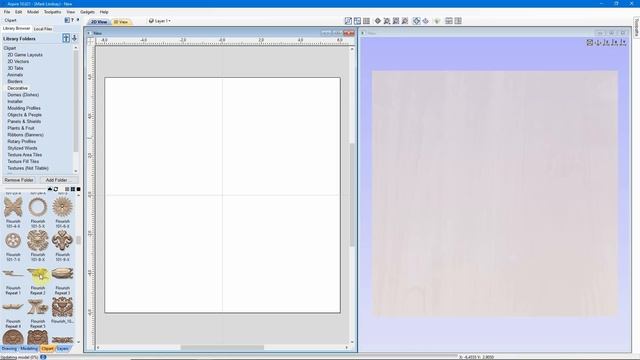Click the Library Folders down-arrow icon
Image resolution: width=640 pixels, height=360 pixels.
pyautogui.click(x=74, y=38)
